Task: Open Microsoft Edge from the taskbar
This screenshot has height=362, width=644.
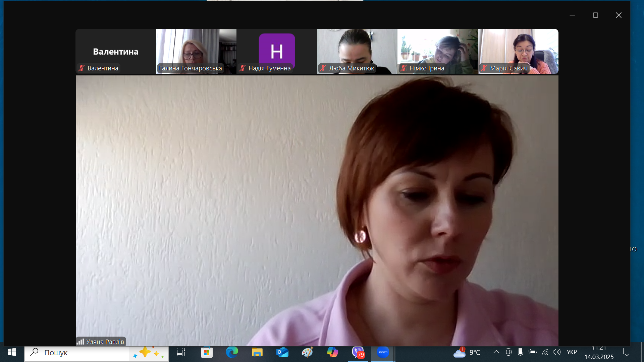Action: click(x=232, y=352)
